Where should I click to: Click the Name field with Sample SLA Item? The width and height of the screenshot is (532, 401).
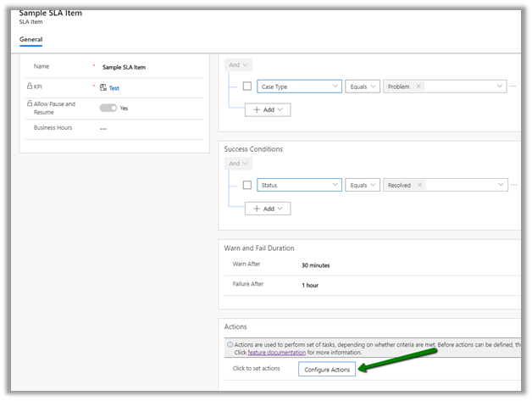[125, 66]
